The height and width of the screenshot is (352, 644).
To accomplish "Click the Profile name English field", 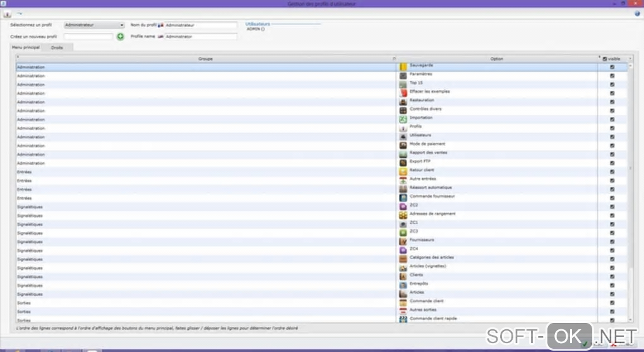I will tap(201, 37).
